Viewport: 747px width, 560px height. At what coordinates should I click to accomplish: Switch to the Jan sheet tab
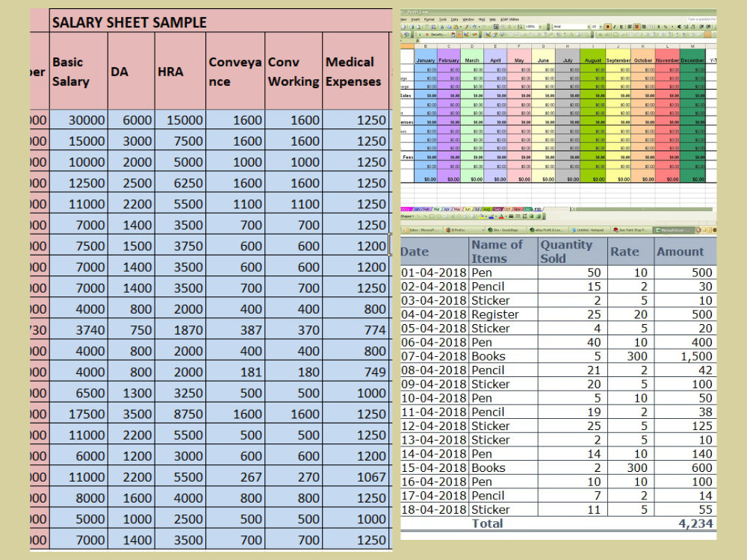point(417,209)
